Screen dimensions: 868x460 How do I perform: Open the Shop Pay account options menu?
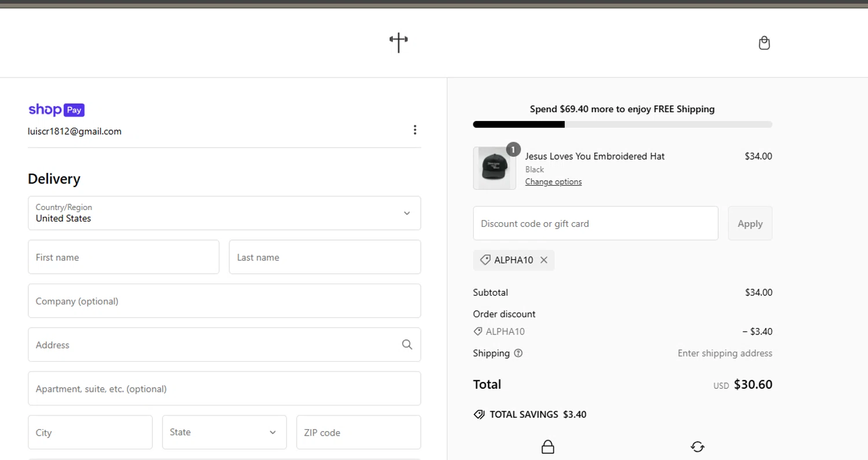pos(414,130)
